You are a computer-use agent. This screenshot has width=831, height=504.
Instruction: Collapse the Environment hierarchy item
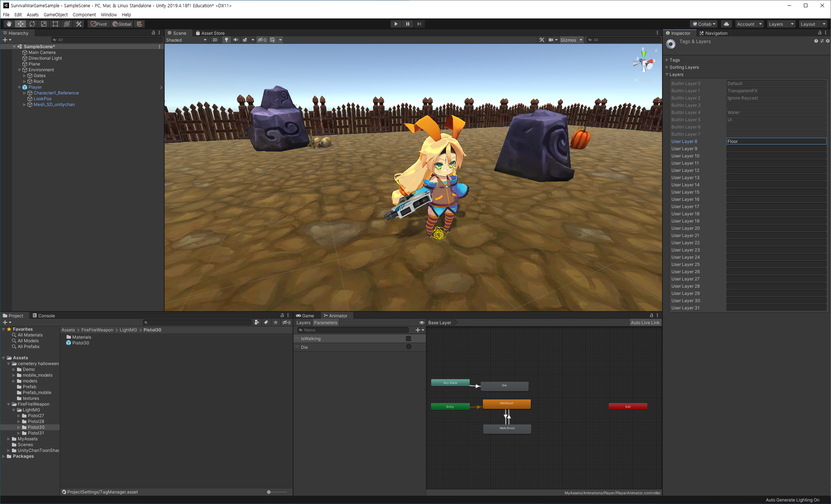[x=20, y=70]
